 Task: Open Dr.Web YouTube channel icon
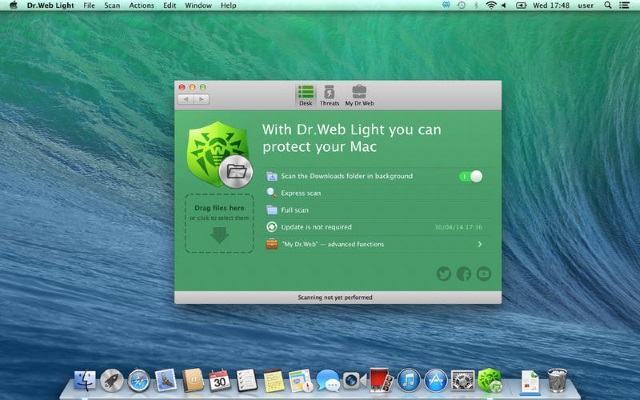[484, 274]
